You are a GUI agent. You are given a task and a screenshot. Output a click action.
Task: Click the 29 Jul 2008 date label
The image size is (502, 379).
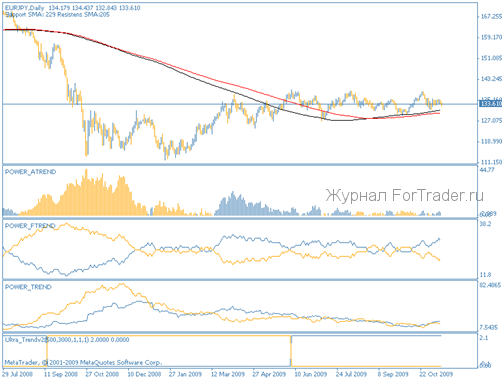tap(17, 374)
